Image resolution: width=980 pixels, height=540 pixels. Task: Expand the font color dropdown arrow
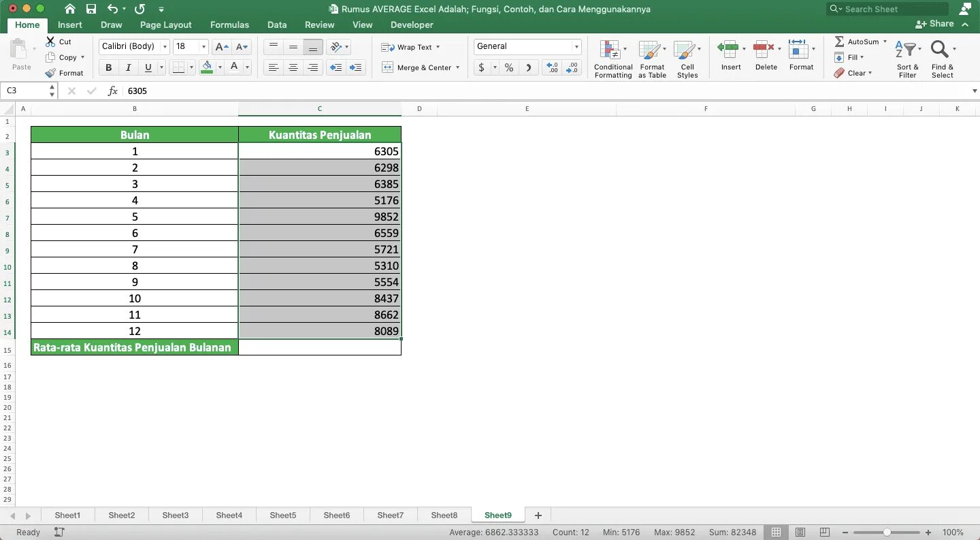tap(247, 67)
